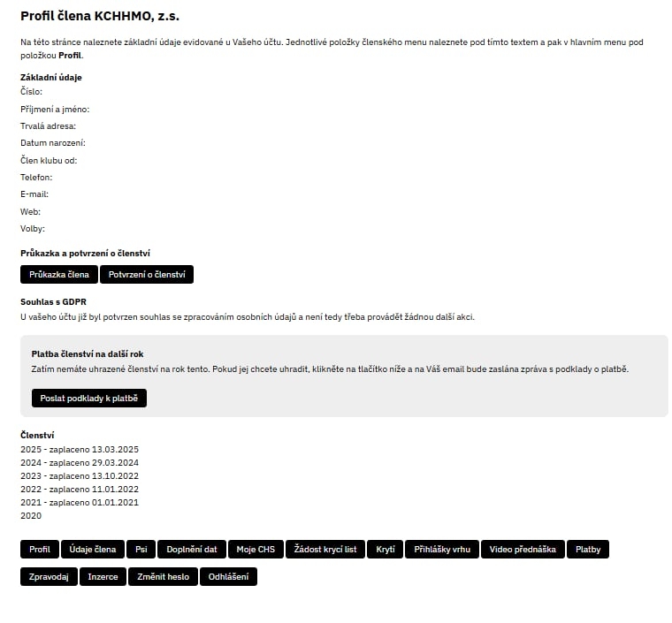This screenshot has width=672, height=623.
Task: Click the Souhlas s GDPR heading
Action: (53, 302)
